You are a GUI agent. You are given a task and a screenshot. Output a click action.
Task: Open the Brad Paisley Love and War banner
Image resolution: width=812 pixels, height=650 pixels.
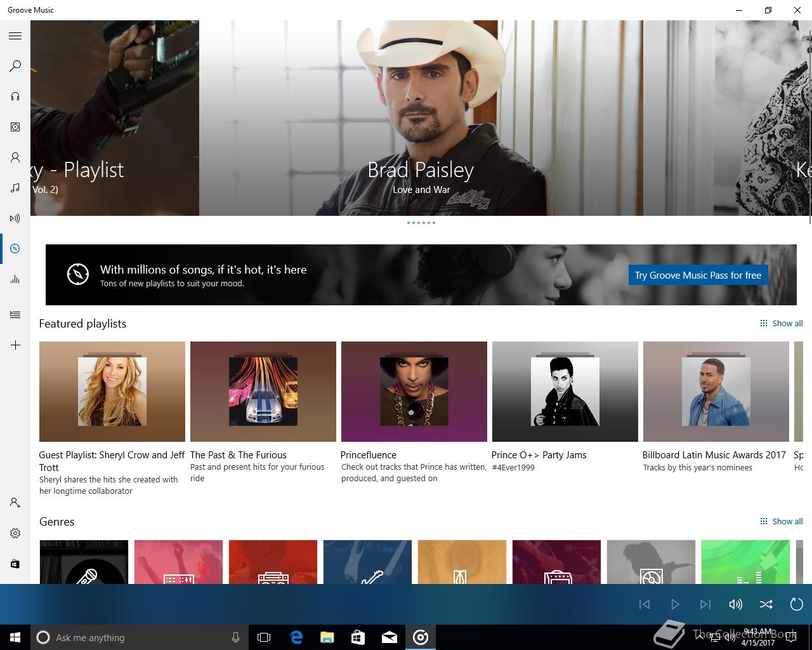click(x=421, y=118)
